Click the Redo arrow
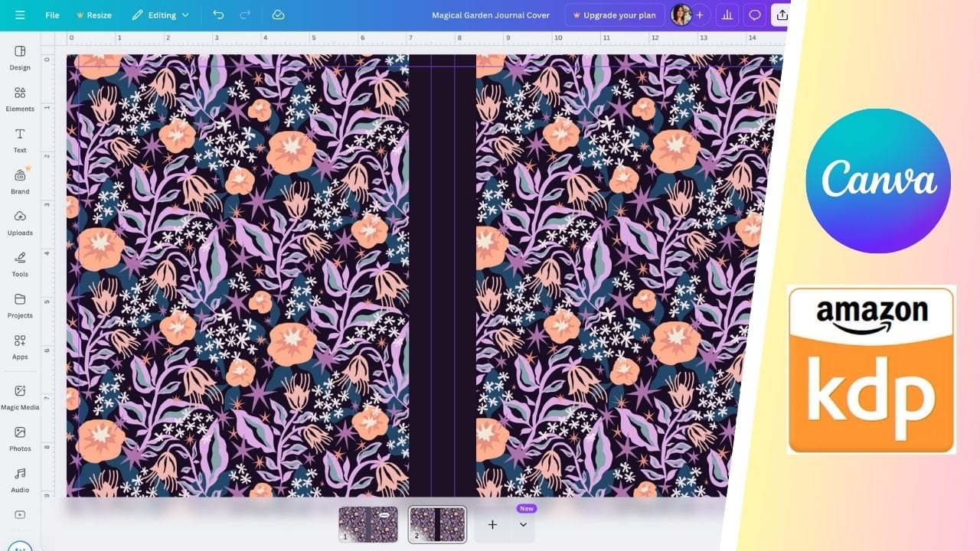Viewport: 980px width, 551px height. click(x=245, y=15)
